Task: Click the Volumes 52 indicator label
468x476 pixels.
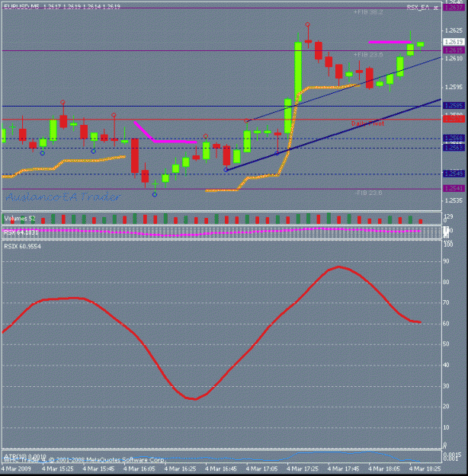Action: 20,219
